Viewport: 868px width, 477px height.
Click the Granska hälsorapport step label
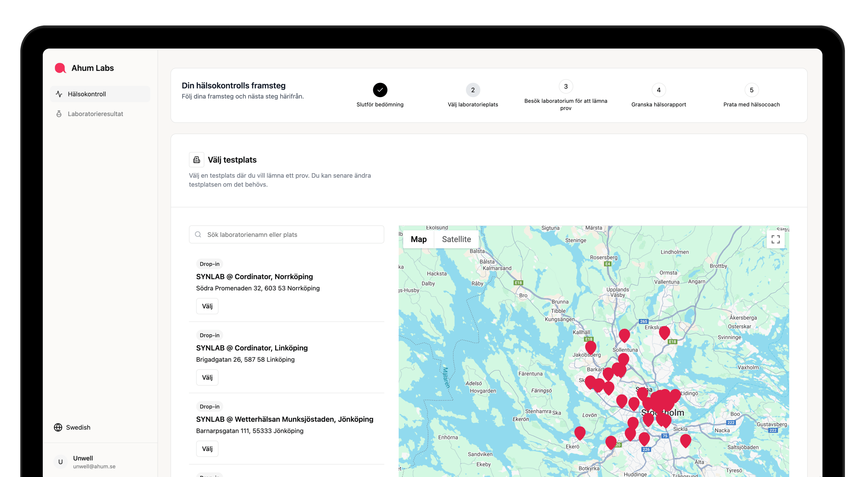[x=659, y=104]
